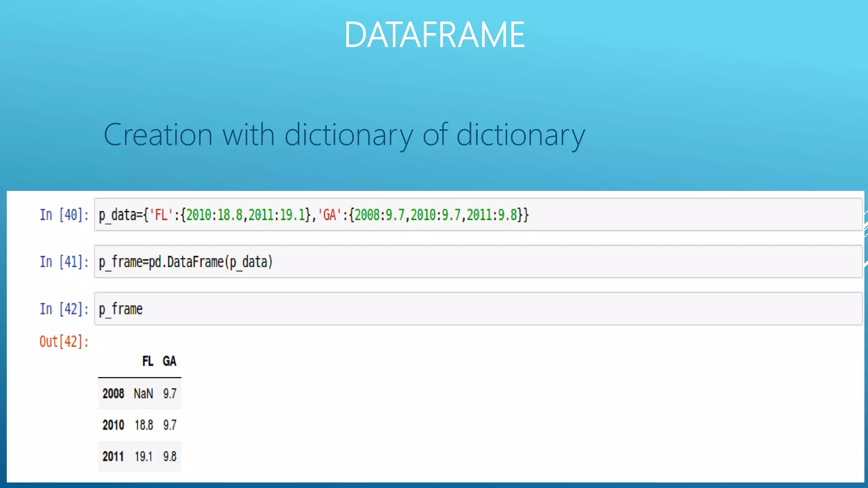
Task: Click the In [41] prompt label
Action: click(64, 262)
